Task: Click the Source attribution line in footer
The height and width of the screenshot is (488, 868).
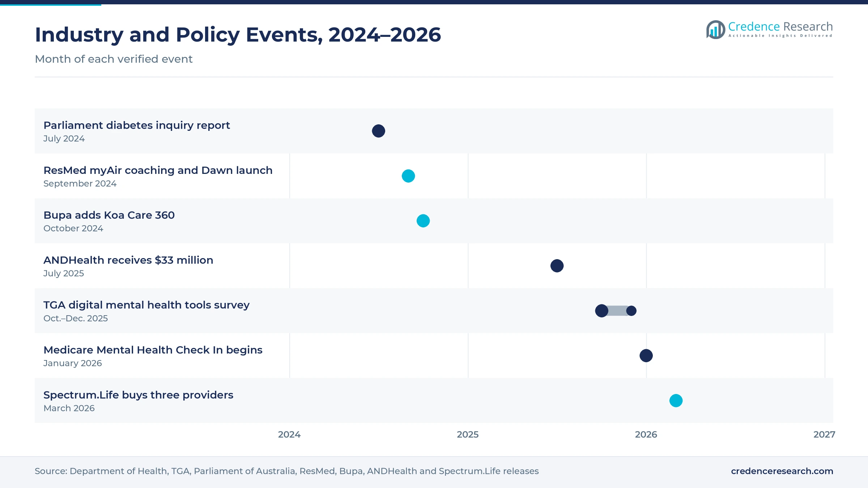Action: pos(287,471)
